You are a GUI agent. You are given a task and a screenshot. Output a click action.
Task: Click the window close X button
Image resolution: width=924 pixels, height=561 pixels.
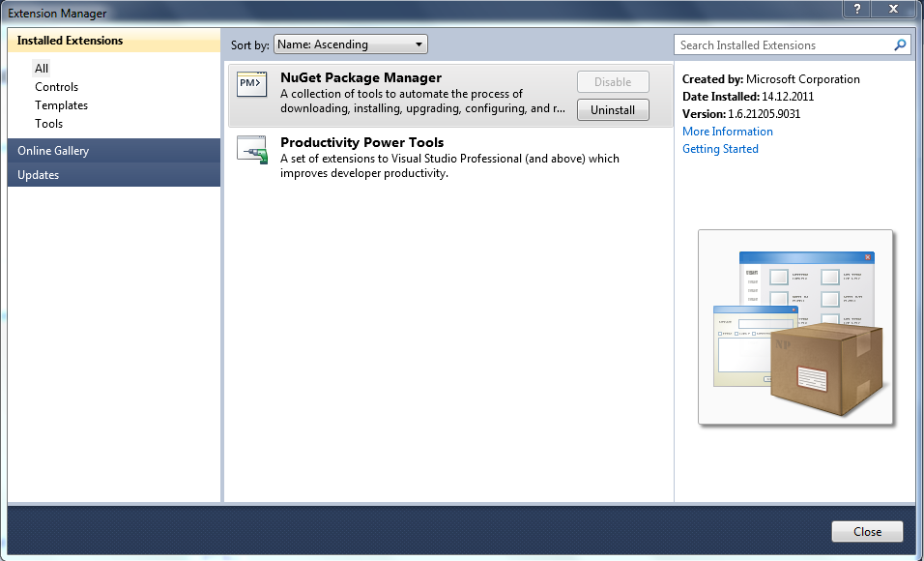(x=893, y=9)
